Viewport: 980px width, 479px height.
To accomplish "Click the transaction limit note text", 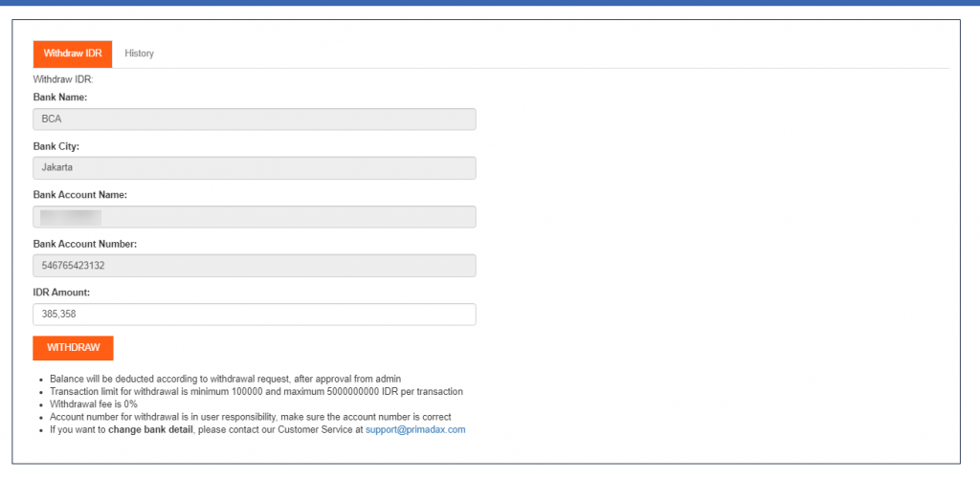I will click(256, 392).
